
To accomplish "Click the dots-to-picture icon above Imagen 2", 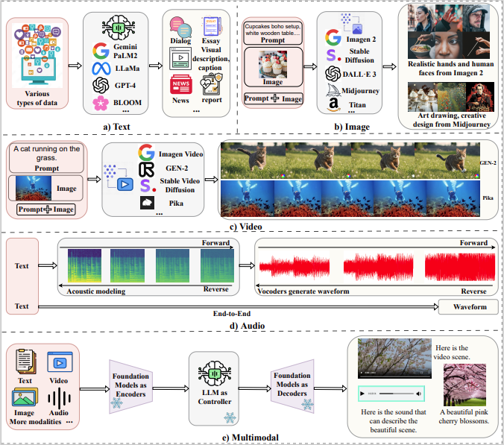I will (352, 23).
